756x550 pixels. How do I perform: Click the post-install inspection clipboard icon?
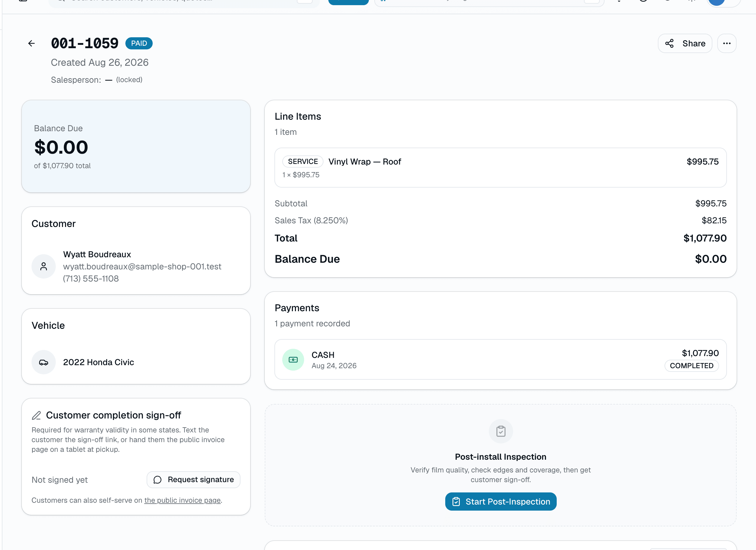[501, 431]
